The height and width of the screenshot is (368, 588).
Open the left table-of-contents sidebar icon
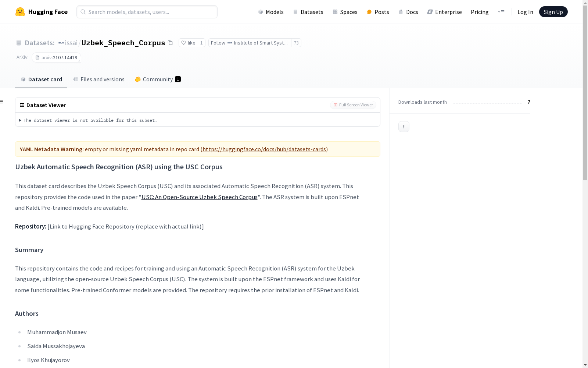[x=2, y=102]
